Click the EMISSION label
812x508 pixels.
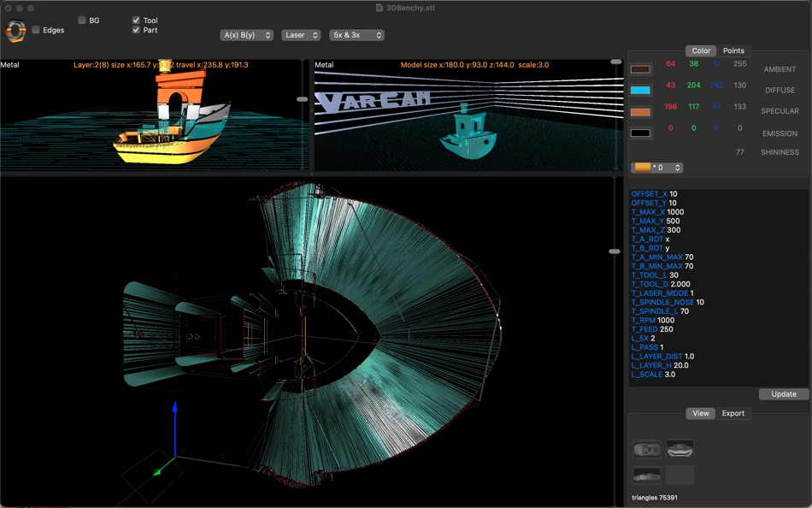point(780,133)
